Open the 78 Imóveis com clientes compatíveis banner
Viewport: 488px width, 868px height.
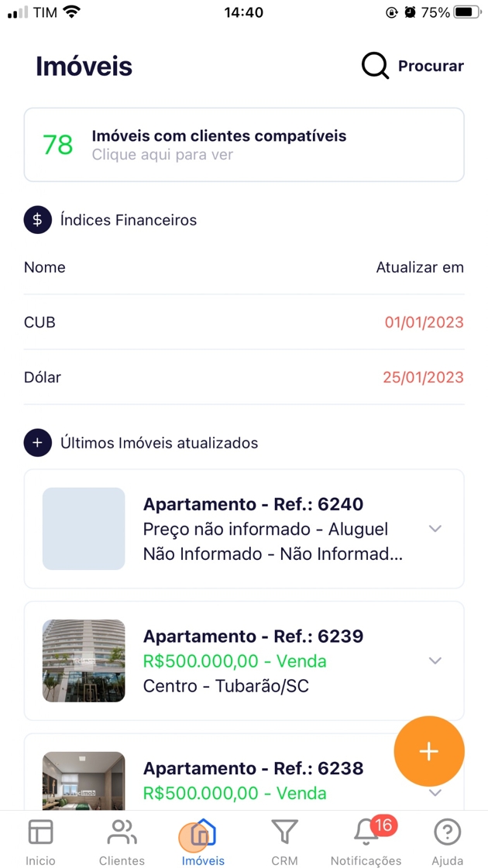[x=244, y=145]
